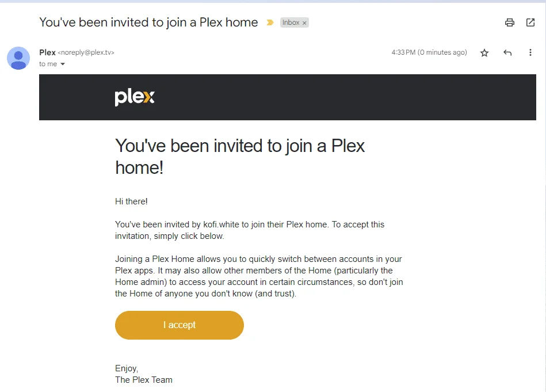Click the bold sender name Plex
Image resolution: width=546 pixels, height=392 pixels.
47,52
